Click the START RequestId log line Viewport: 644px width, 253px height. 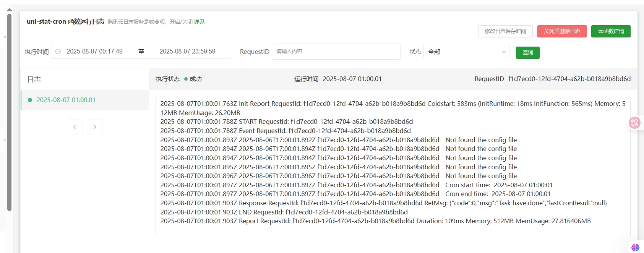point(287,122)
